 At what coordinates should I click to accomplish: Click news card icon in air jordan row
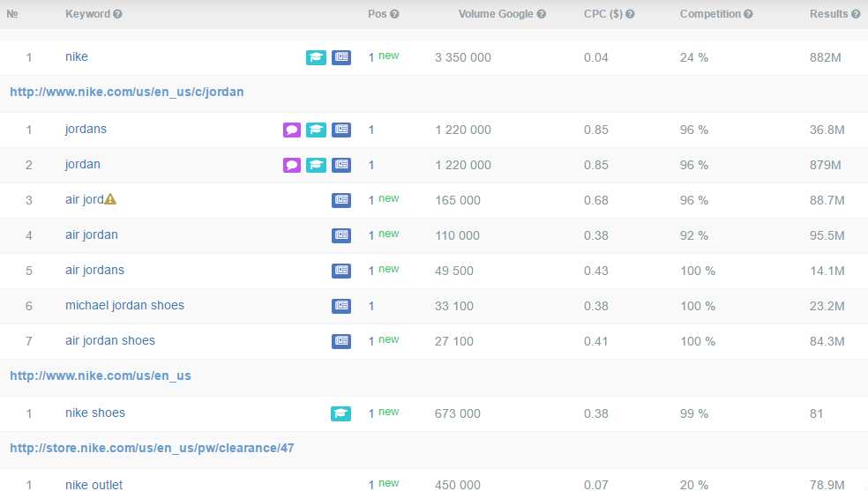pos(341,235)
